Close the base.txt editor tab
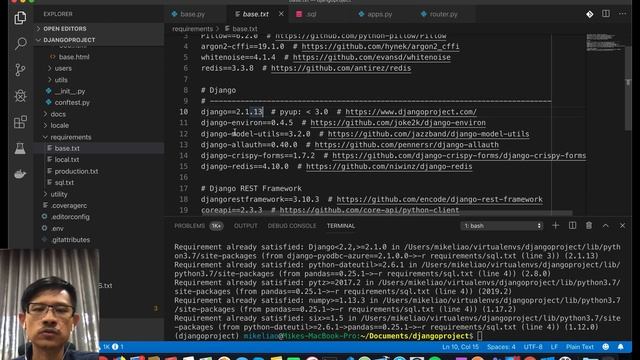640x360 pixels. [281, 14]
